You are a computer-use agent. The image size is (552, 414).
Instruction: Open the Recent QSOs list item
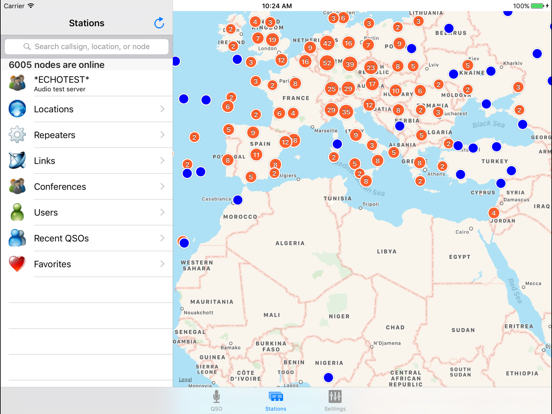[x=87, y=238]
